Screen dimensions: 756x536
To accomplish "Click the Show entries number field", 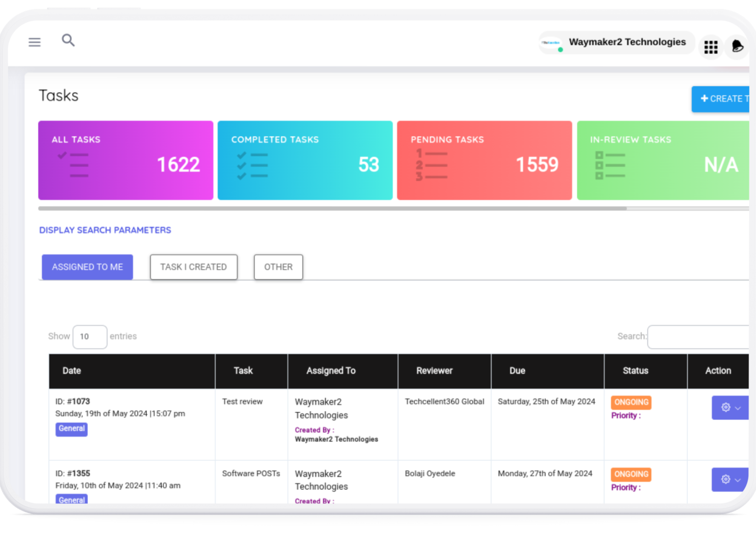I will [90, 337].
